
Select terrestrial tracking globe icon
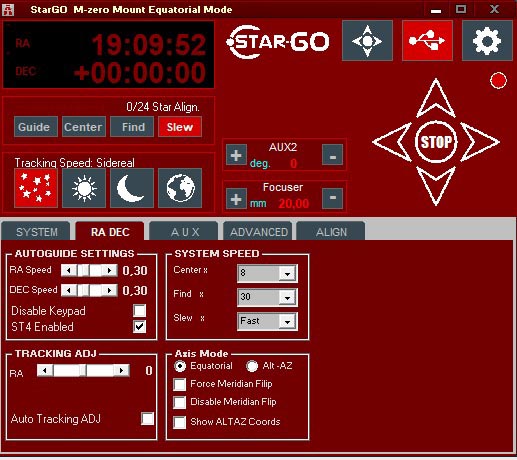pyautogui.click(x=180, y=188)
